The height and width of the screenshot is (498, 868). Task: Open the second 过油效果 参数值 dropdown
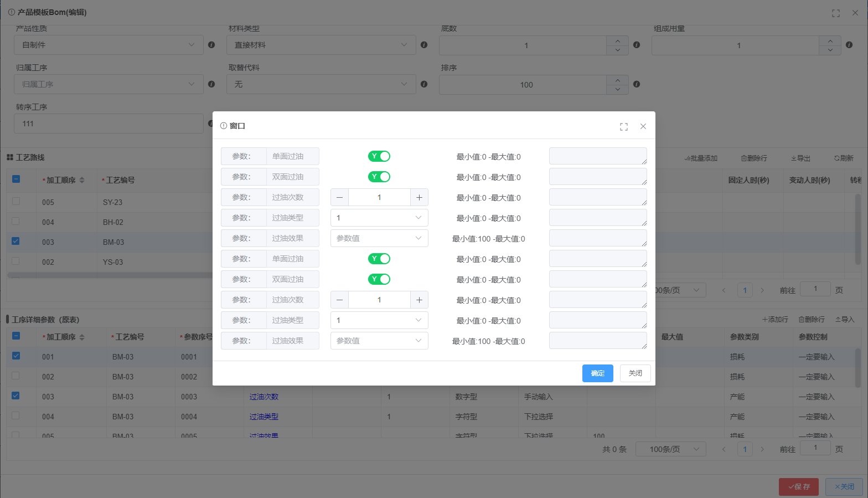tap(379, 341)
